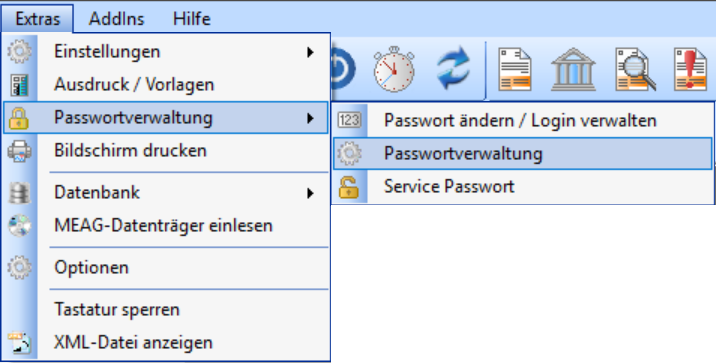716x363 pixels.
Task: Open the AddIns menu
Action: (116, 19)
